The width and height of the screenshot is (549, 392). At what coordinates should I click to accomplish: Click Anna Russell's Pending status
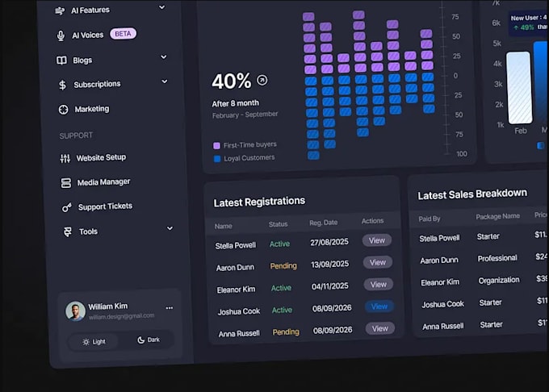coord(286,332)
